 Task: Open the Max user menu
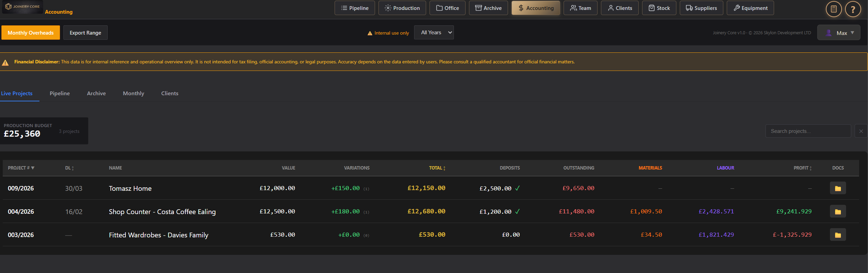(839, 33)
